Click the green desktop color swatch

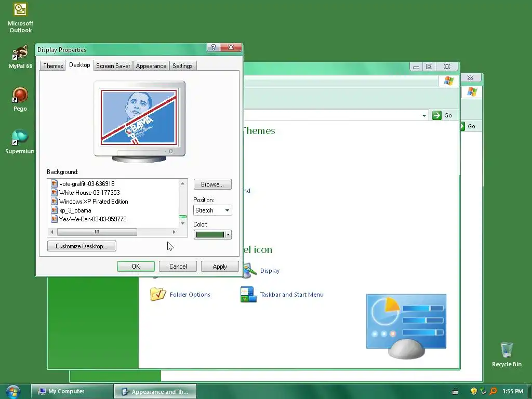tap(210, 234)
